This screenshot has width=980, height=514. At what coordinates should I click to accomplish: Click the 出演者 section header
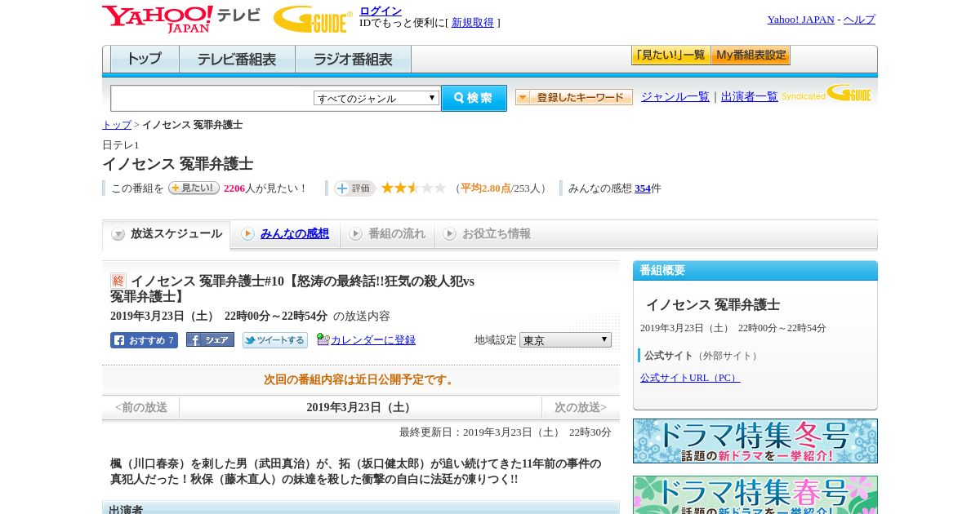(x=361, y=507)
